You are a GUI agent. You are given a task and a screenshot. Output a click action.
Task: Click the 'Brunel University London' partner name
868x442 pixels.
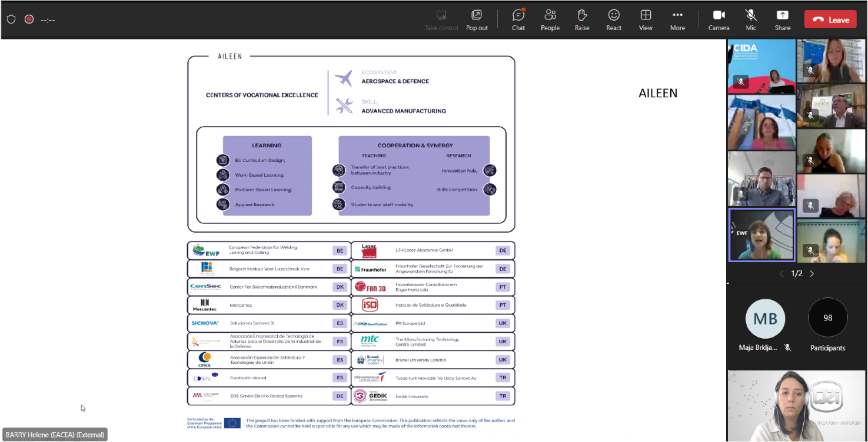click(x=421, y=360)
